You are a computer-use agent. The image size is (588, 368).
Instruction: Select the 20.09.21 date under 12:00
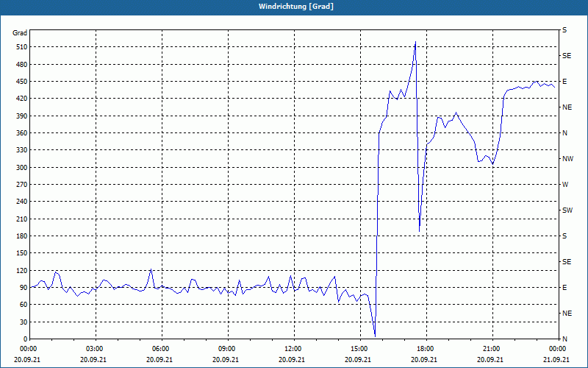click(x=292, y=360)
